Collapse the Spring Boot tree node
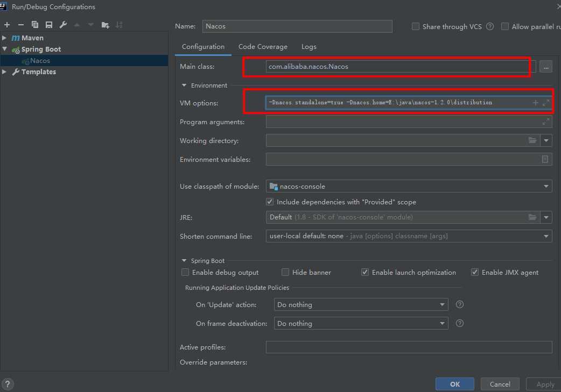The image size is (561, 392). tap(4, 49)
